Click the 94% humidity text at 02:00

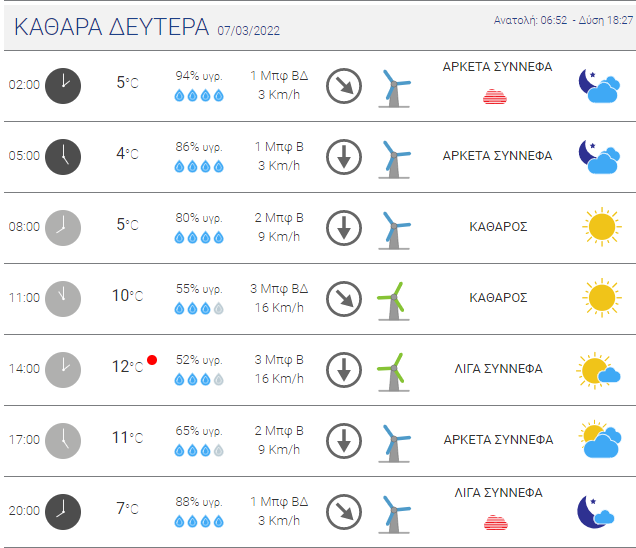(199, 76)
